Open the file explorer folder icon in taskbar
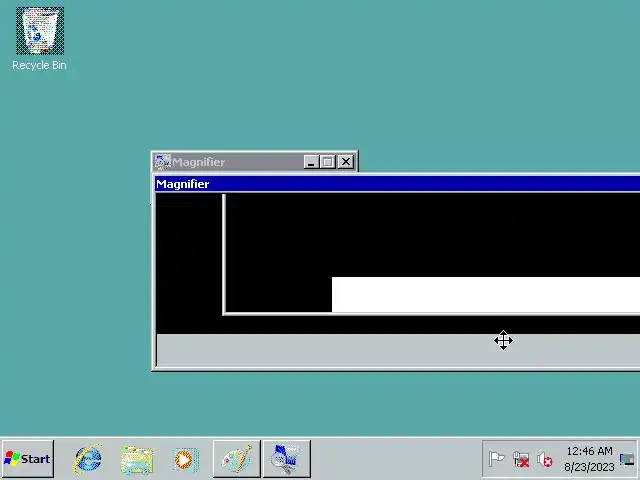This screenshot has width=640, height=480. coord(137,460)
